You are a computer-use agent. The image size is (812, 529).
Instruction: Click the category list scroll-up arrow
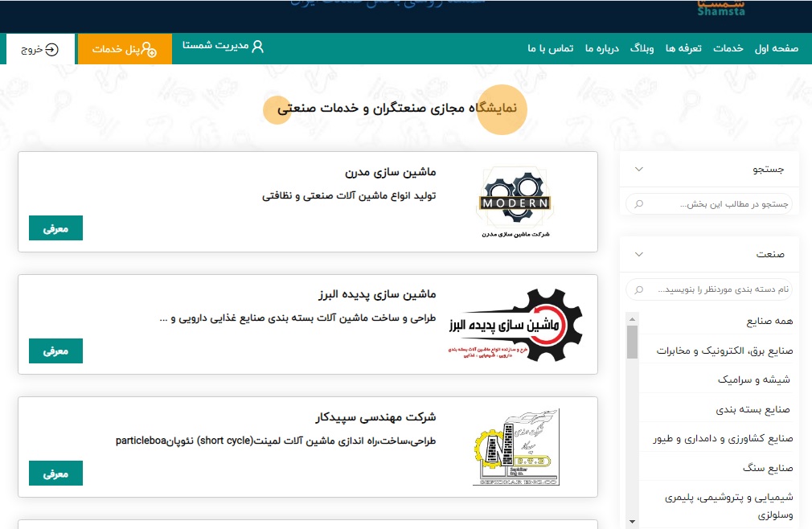pyautogui.click(x=632, y=318)
